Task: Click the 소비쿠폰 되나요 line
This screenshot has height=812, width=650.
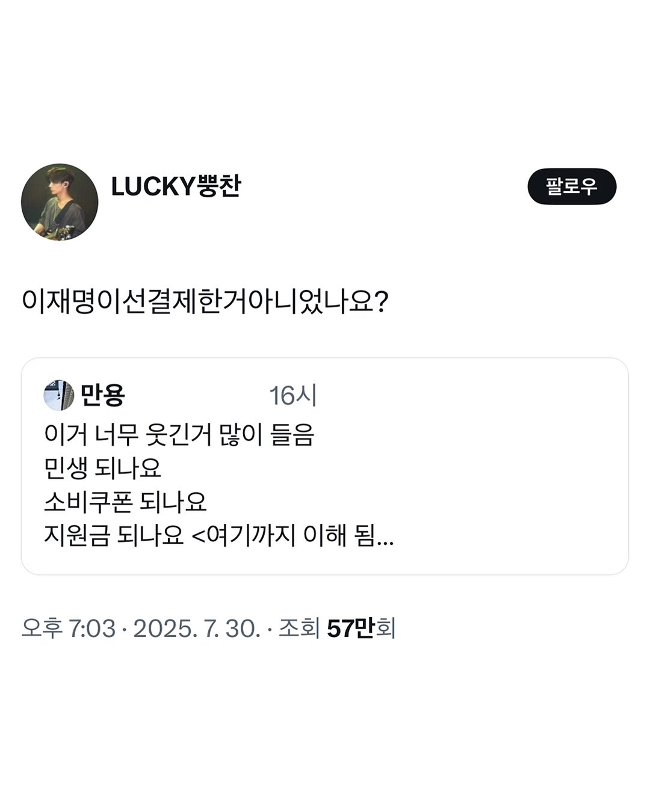Action: [125, 502]
